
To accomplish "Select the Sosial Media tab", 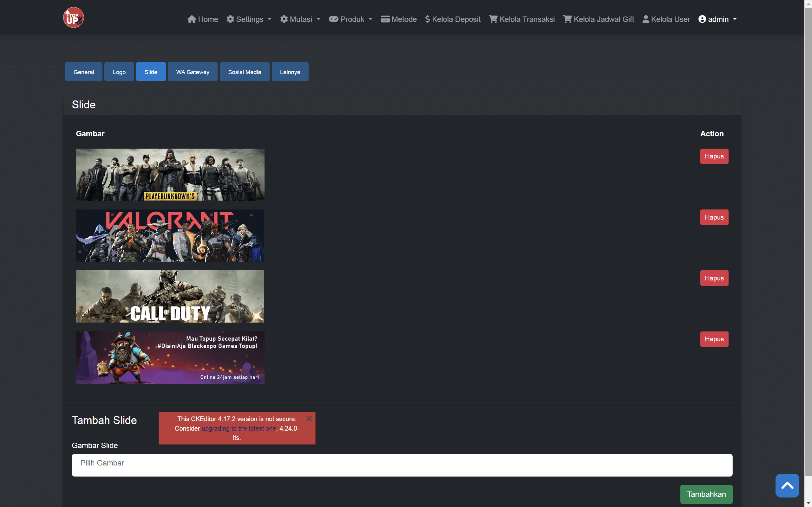I will pos(244,71).
